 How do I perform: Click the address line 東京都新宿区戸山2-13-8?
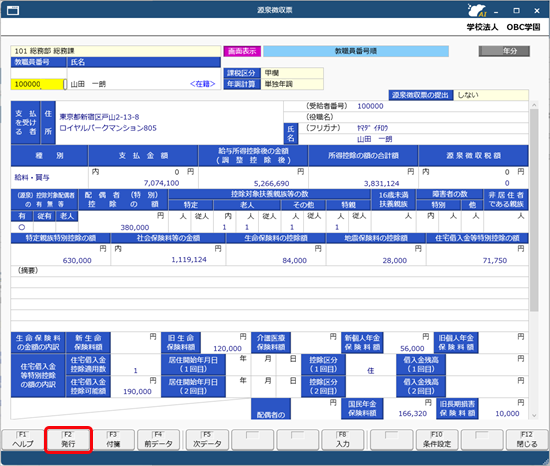click(99, 117)
